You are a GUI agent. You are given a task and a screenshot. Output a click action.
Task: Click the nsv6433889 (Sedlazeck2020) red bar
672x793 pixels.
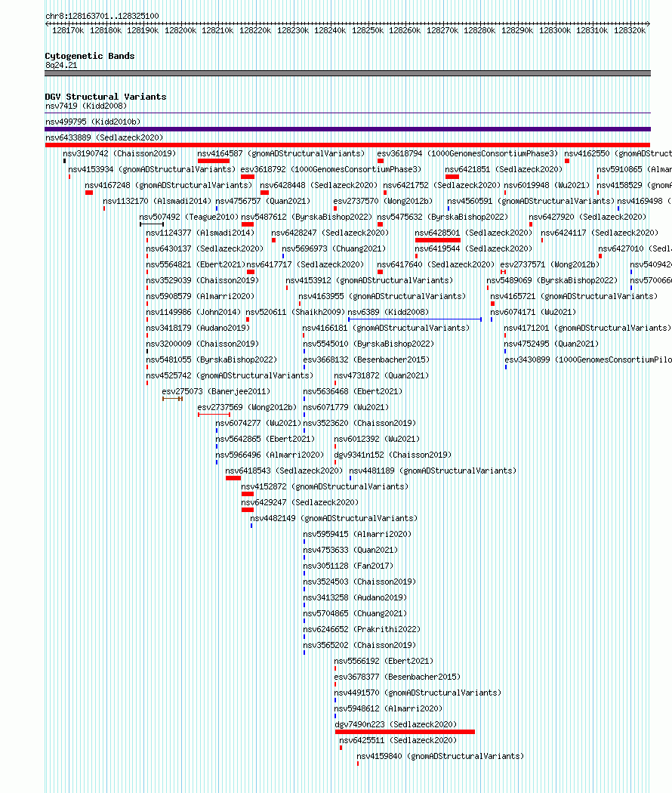(347, 145)
